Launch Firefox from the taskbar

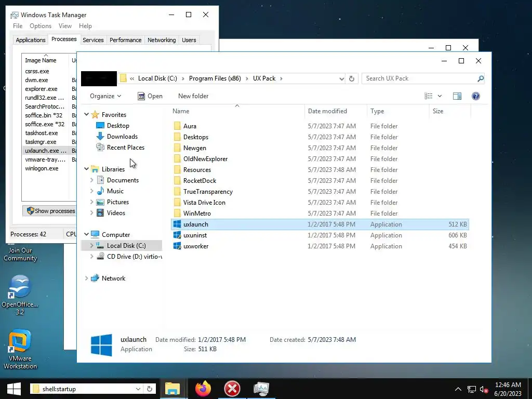click(x=203, y=389)
